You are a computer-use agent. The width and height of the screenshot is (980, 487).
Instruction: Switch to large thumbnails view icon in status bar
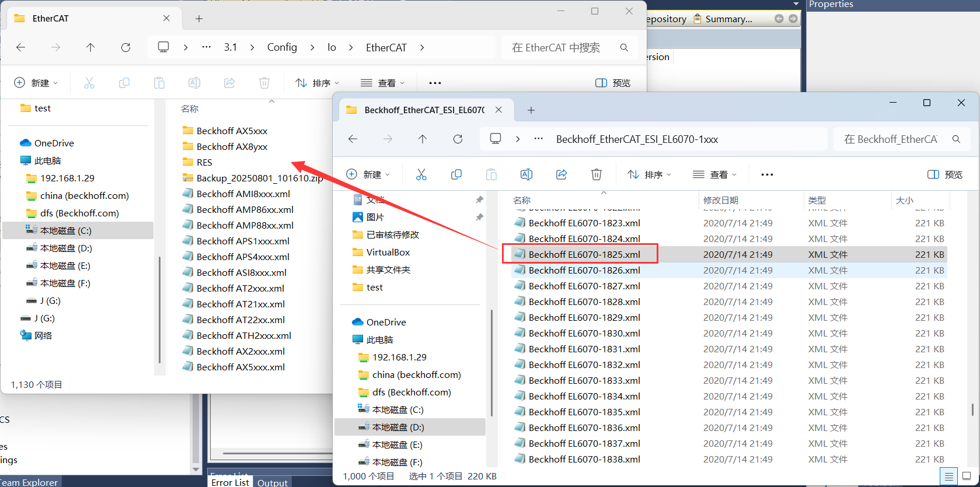[x=967, y=477]
